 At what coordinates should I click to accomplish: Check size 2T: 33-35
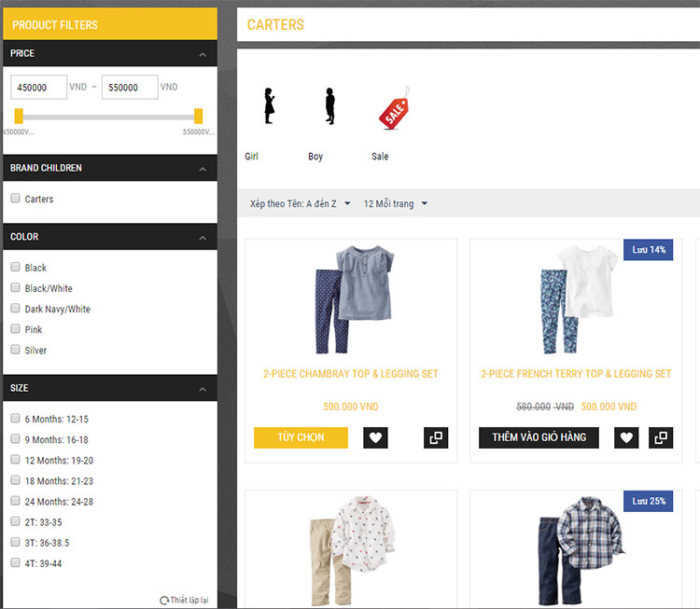tap(15, 521)
